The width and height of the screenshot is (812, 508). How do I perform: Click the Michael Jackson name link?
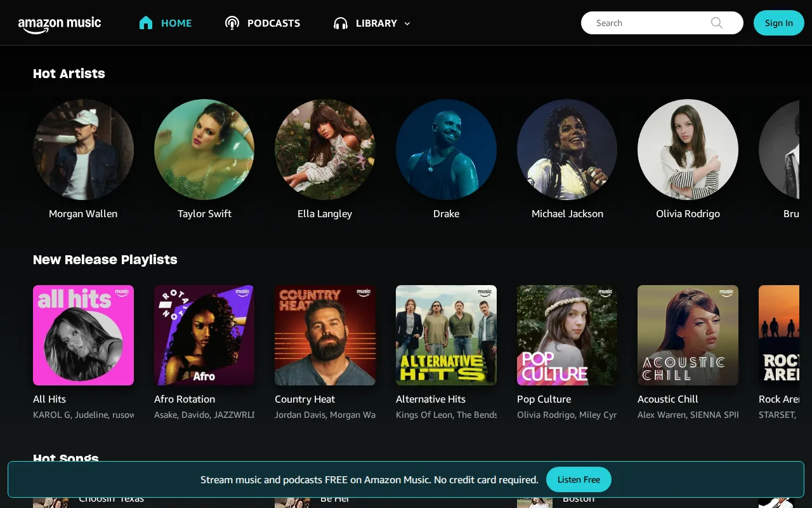coord(567,213)
